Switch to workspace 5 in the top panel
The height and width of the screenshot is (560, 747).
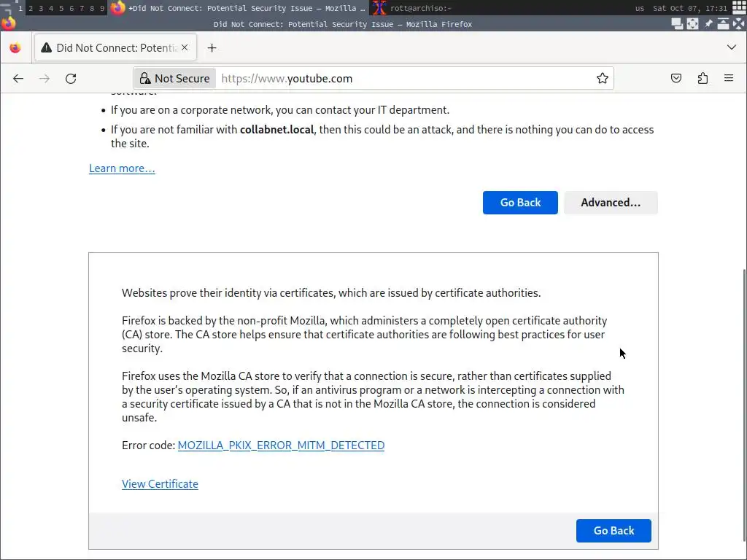click(x=61, y=8)
